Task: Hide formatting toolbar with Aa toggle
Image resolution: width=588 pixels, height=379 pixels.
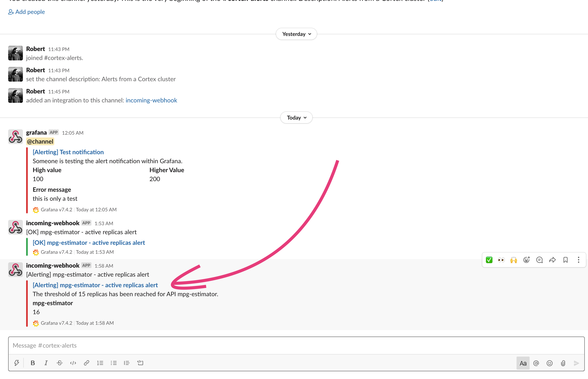Action: [x=523, y=363]
